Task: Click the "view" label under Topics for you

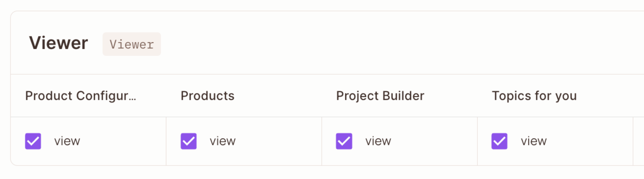Action: pyautogui.click(x=534, y=141)
